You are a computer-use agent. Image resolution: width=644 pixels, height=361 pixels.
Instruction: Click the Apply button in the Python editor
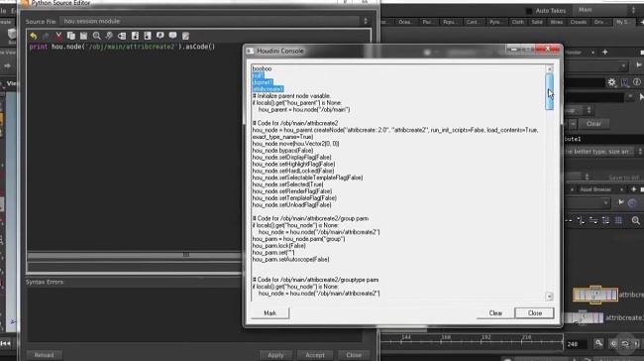[x=275, y=355]
